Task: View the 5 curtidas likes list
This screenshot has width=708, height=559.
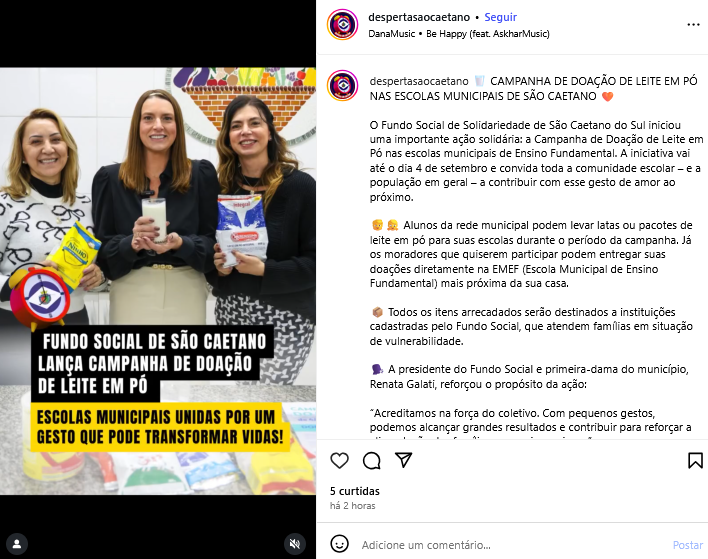Action: tap(354, 491)
